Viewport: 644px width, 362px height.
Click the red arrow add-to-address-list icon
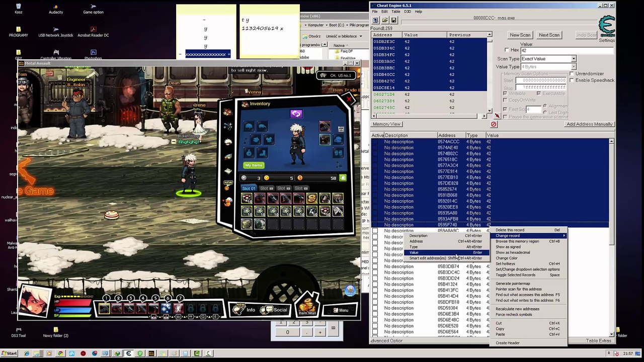click(x=497, y=116)
